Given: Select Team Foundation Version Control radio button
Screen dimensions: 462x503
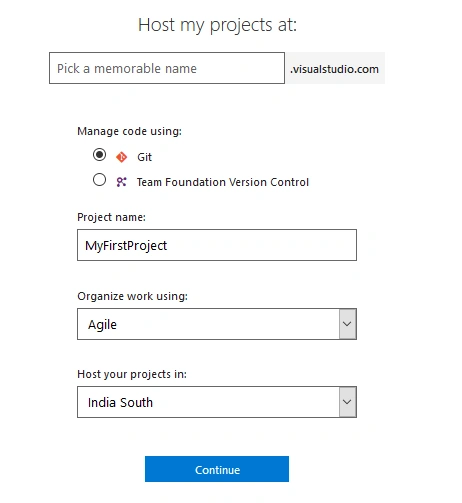Looking at the screenshot, I should [99, 180].
